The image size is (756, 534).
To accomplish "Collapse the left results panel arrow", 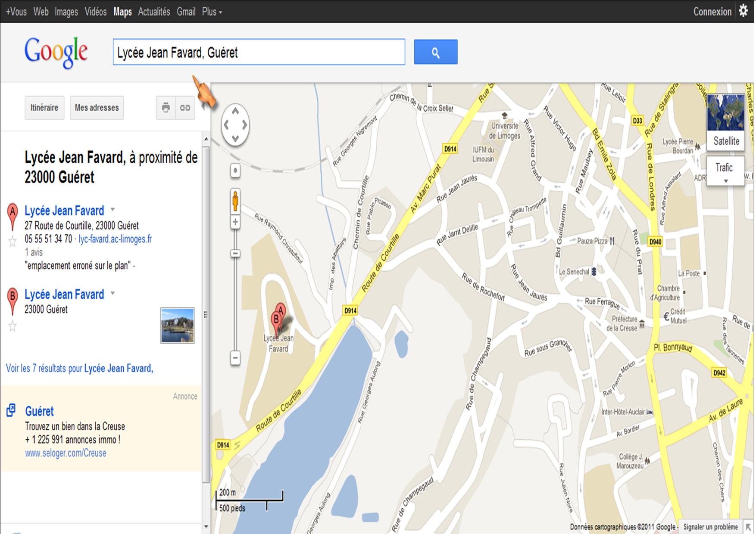I will (x=203, y=107).
